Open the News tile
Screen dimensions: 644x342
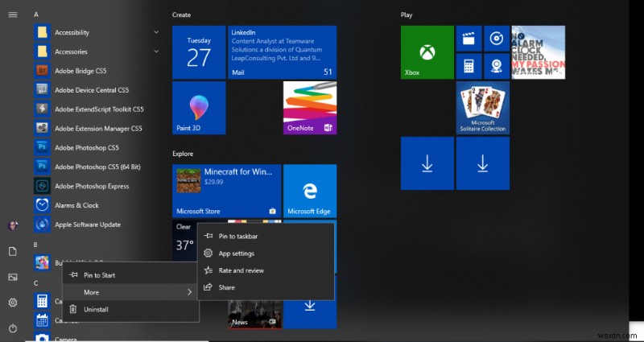tap(254, 314)
